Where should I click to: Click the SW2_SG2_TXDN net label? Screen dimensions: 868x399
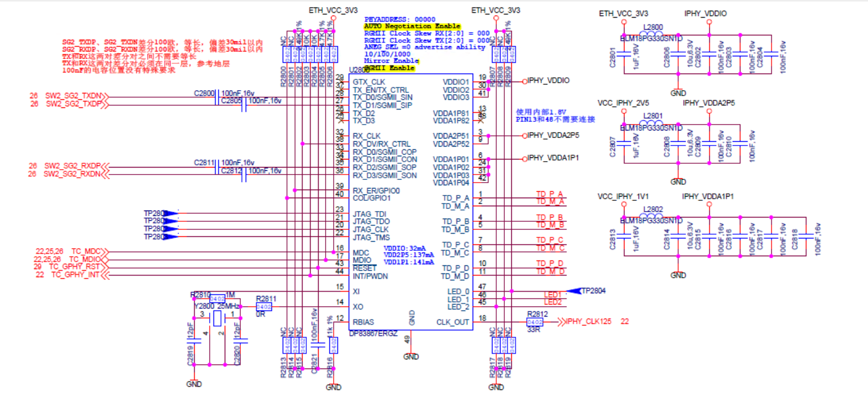73,96
